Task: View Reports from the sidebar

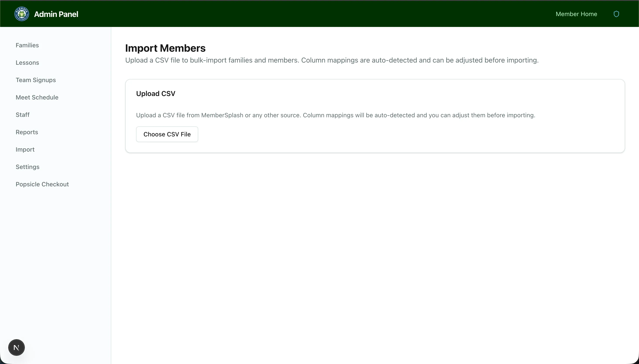Action: point(27,132)
